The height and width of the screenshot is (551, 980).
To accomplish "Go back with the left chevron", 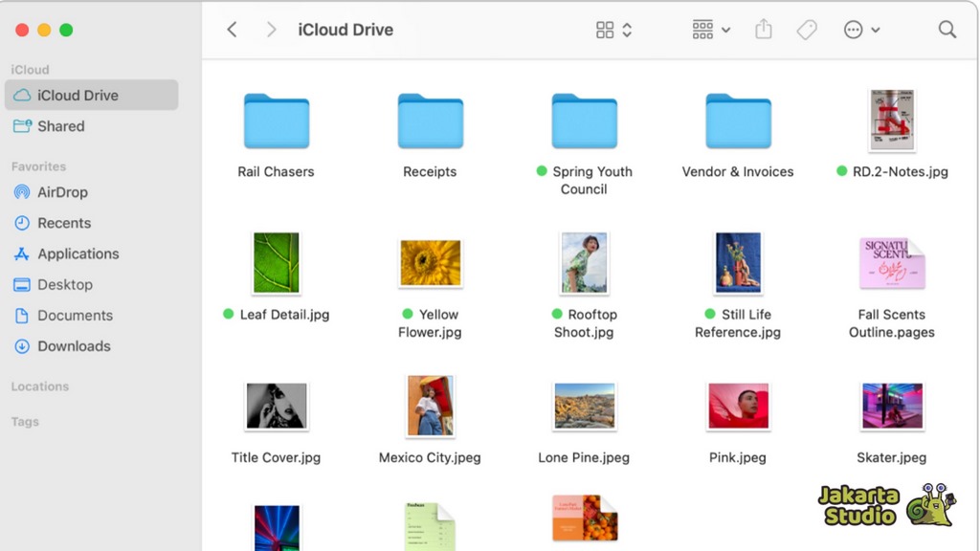I will 232,30.
